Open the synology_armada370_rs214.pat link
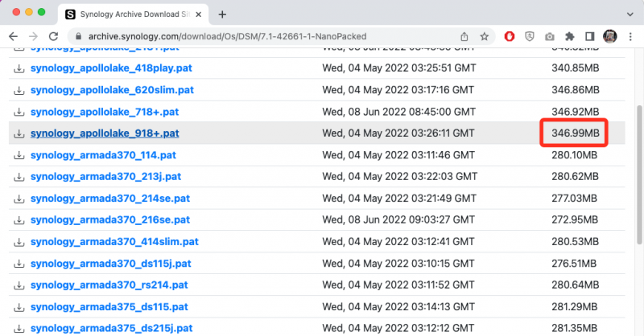 click(109, 285)
